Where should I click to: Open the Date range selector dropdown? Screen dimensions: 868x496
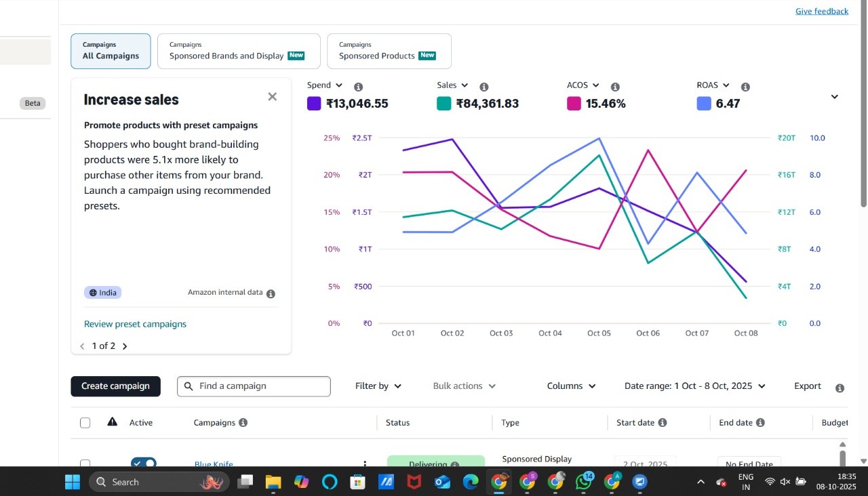pos(694,386)
